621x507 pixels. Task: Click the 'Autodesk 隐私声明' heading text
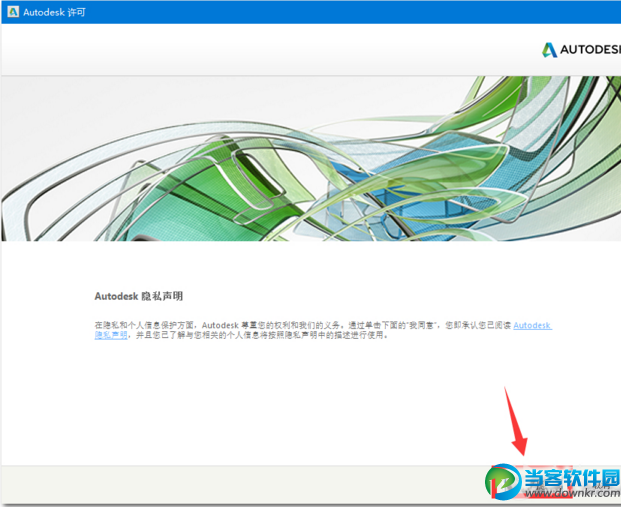point(139,296)
